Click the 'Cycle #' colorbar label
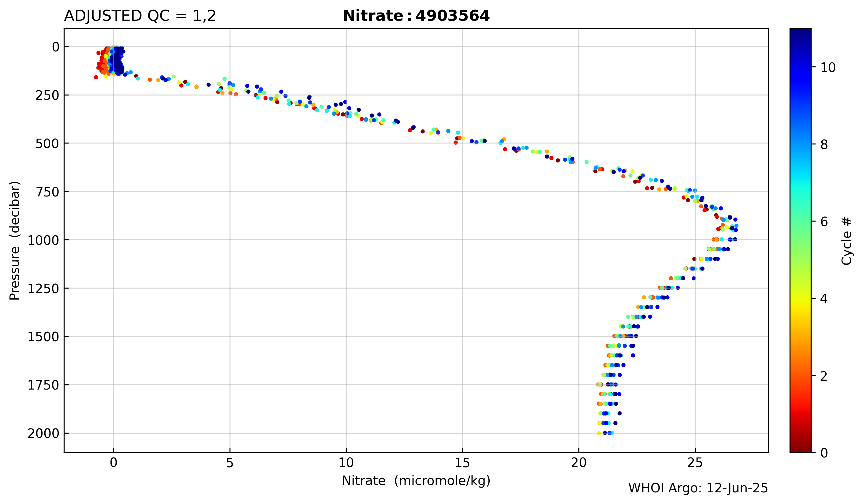 coord(846,240)
